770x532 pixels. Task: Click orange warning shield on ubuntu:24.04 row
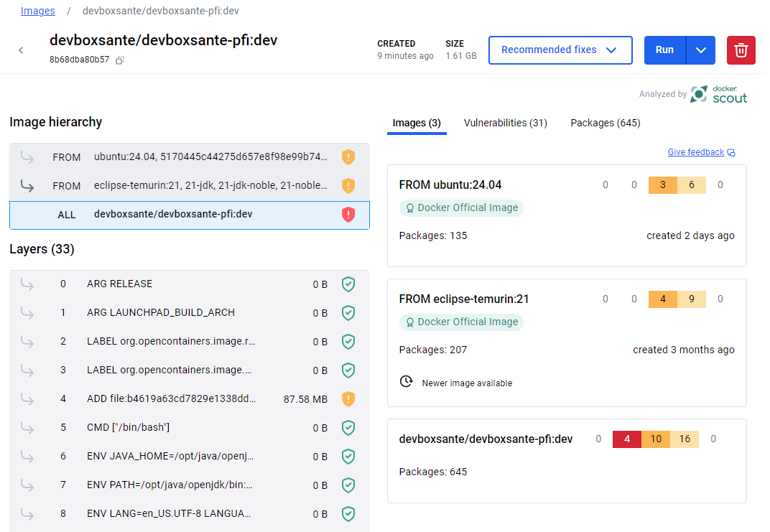[348, 157]
